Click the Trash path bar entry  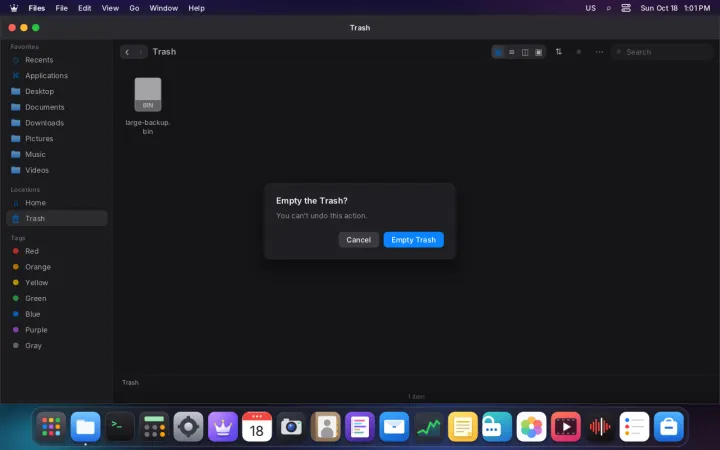tap(130, 382)
